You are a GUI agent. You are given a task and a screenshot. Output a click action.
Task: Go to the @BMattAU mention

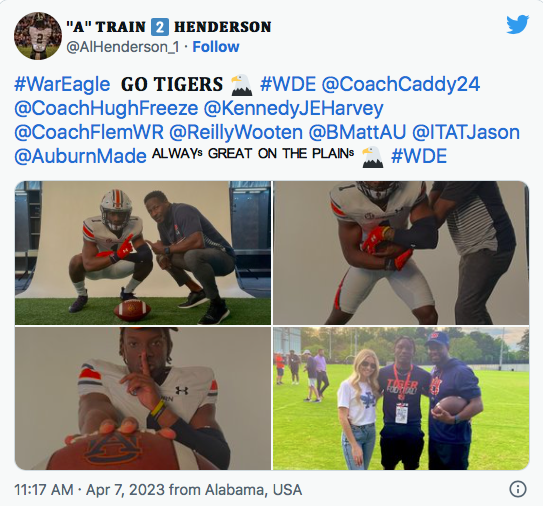point(357,132)
